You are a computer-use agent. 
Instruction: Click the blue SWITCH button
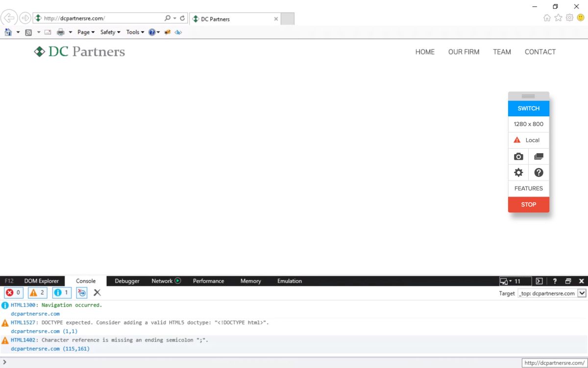pos(529,108)
